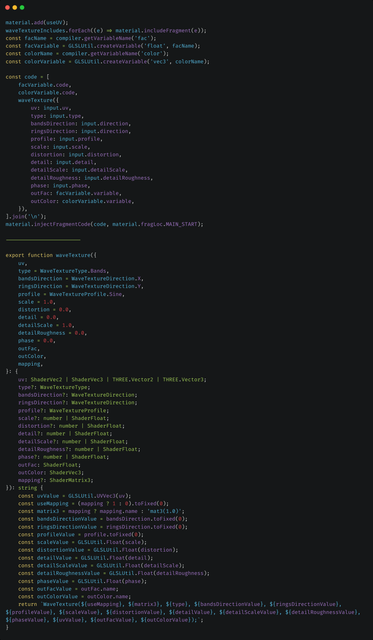Screen dimensions: 373x640
Task: Click the "const ringsDirectionValue" line
Action: pos(103,527)
